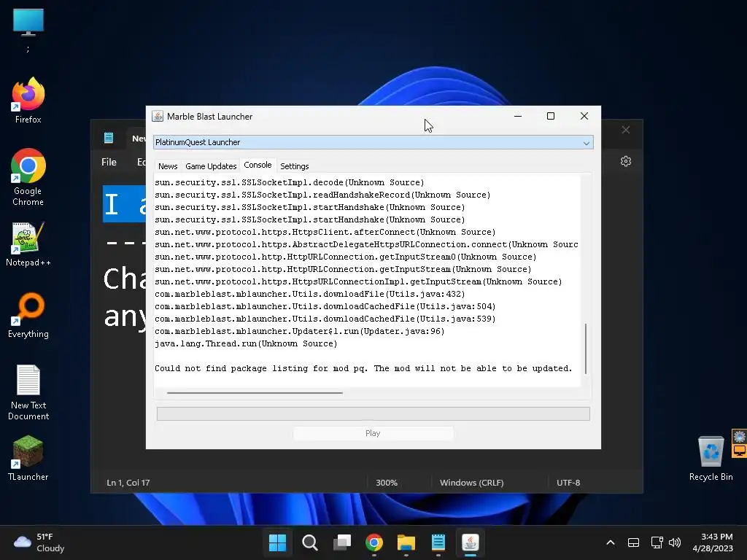
Task: Open the touch keyboard tray icon
Action: [633, 542]
